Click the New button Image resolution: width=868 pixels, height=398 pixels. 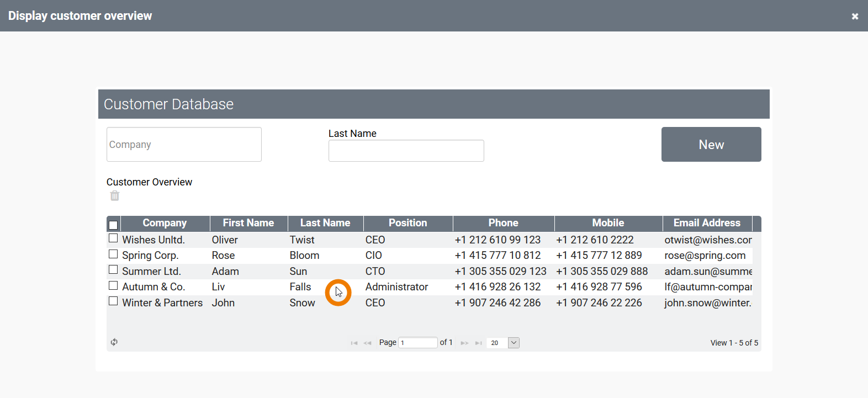click(x=711, y=145)
